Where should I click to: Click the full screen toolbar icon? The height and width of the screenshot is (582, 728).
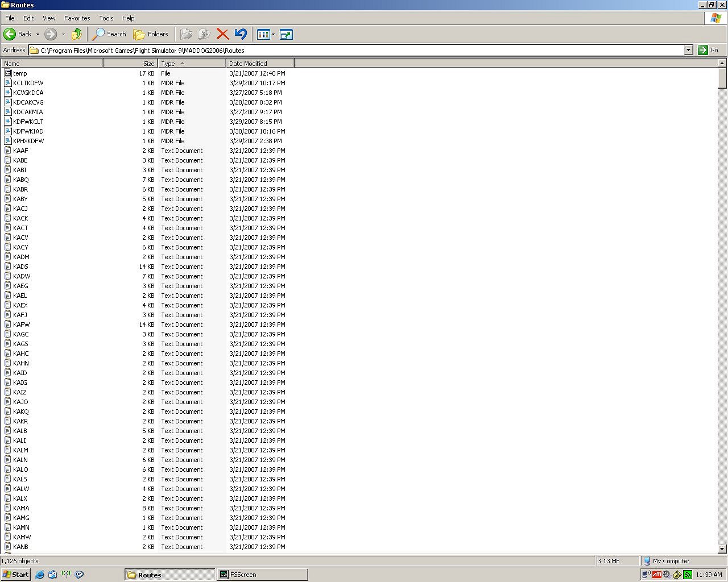(286, 34)
